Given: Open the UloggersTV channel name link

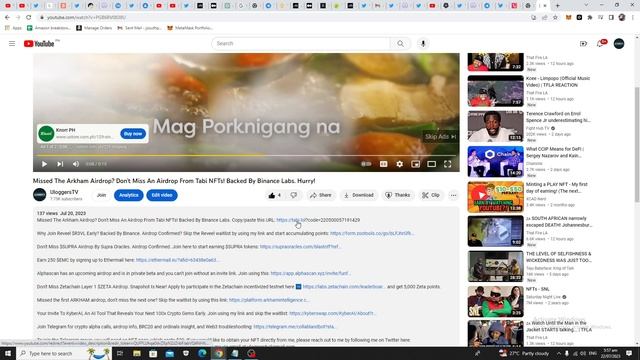Looking at the screenshot, I should tap(64, 192).
